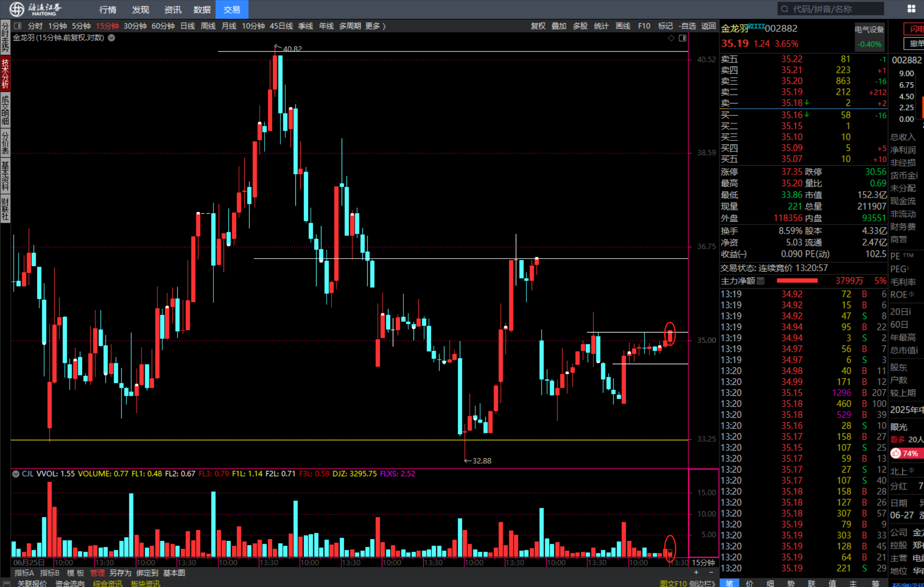
Task: Click 指标B below the chart
Action: [x=50, y=573]
